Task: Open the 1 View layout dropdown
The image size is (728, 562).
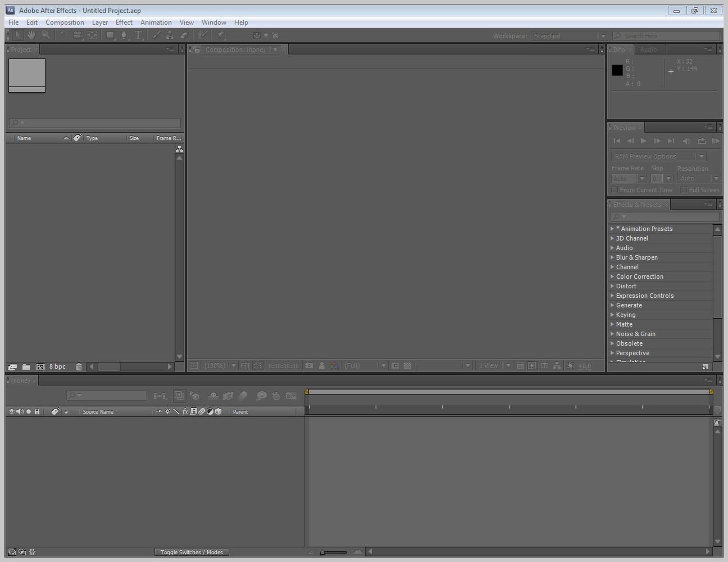Action: point(494,365)
